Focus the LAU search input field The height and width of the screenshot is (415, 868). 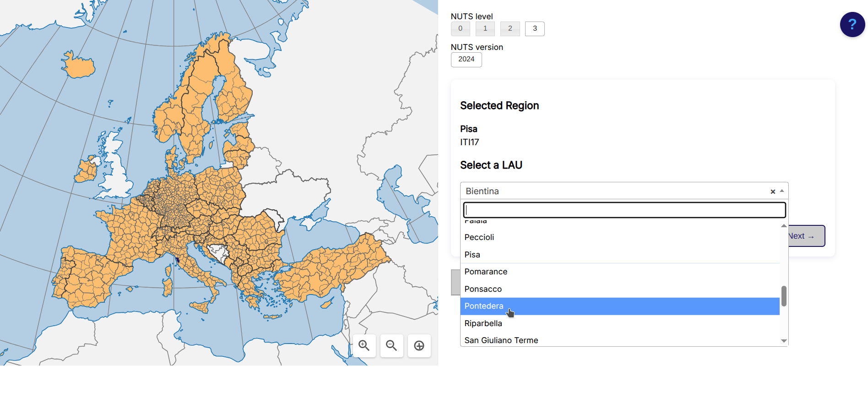pos(624,210)
